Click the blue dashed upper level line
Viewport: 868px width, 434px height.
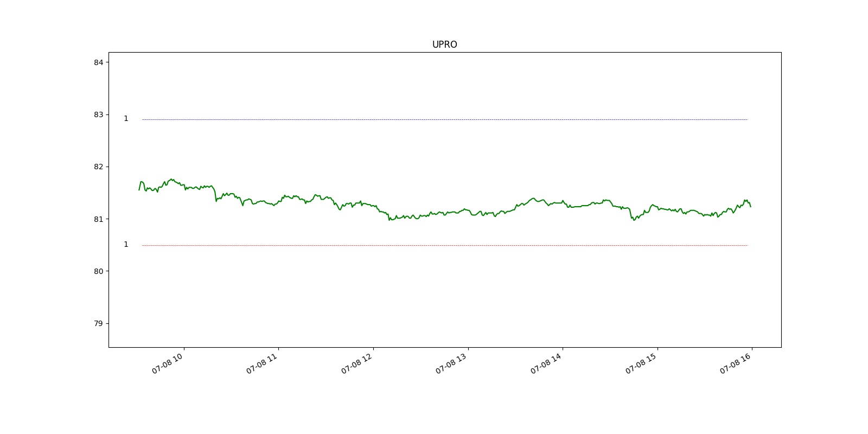[x=445, y=119]
